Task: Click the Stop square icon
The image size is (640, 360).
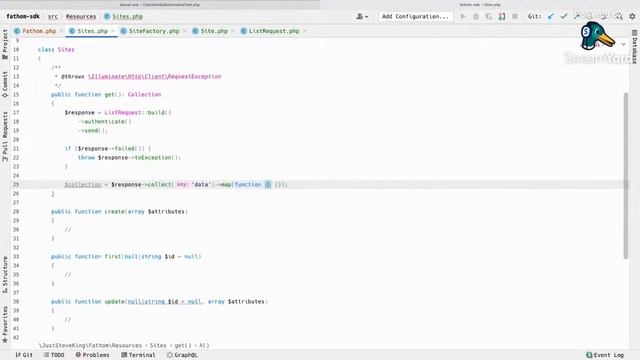Action: pyautogui.click(x=515, y=16)
